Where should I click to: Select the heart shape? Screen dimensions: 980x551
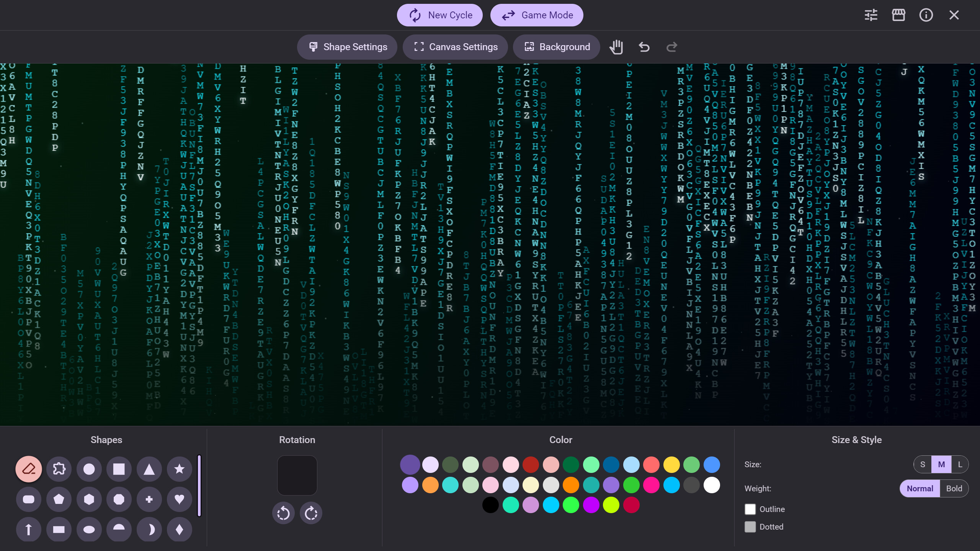179,499
